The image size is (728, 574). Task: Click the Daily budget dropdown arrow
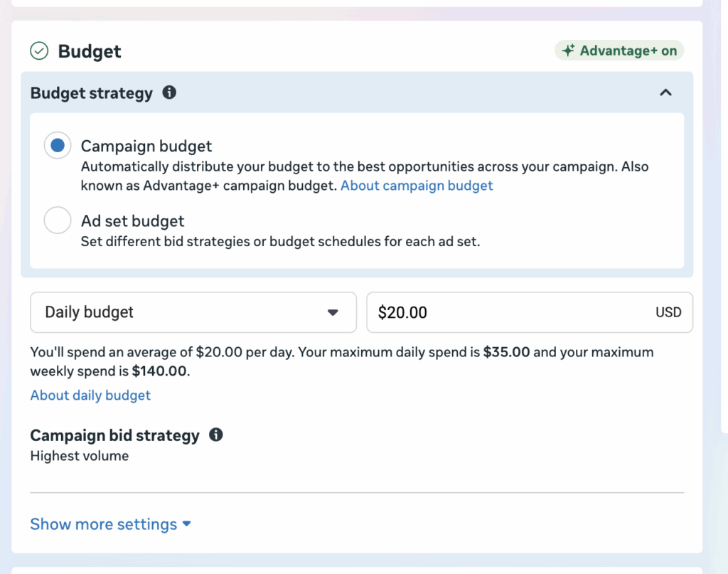click(333, 312)
